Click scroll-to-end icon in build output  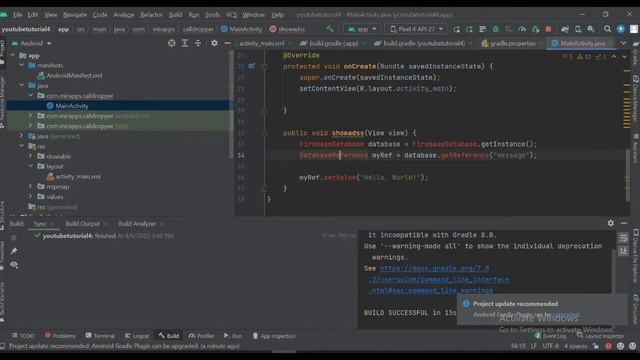pos(623,251)
